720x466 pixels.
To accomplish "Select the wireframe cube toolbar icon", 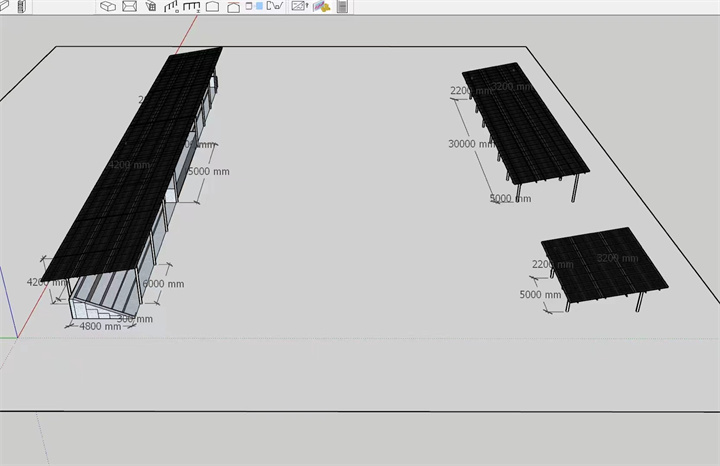I will click(x=150, y=6).
